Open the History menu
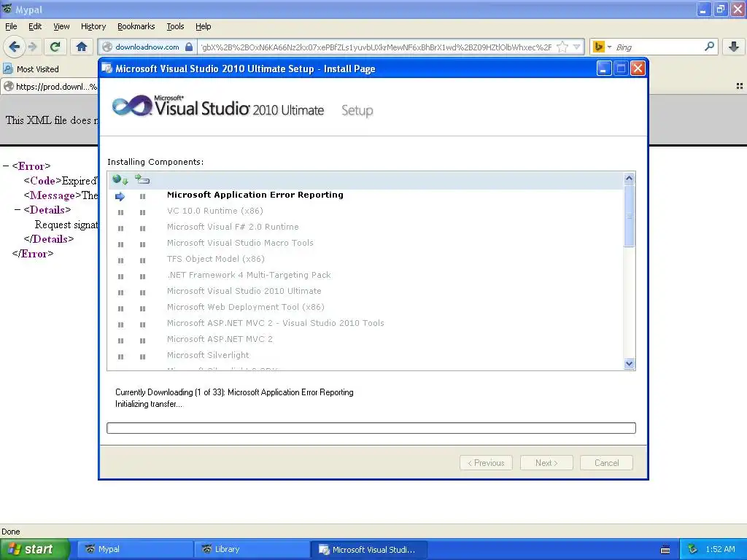747x560 pixels. click(x=93, y=26)
